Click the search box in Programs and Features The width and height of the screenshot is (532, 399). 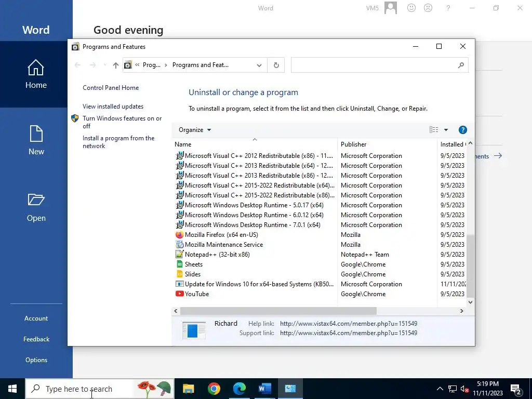374,65
